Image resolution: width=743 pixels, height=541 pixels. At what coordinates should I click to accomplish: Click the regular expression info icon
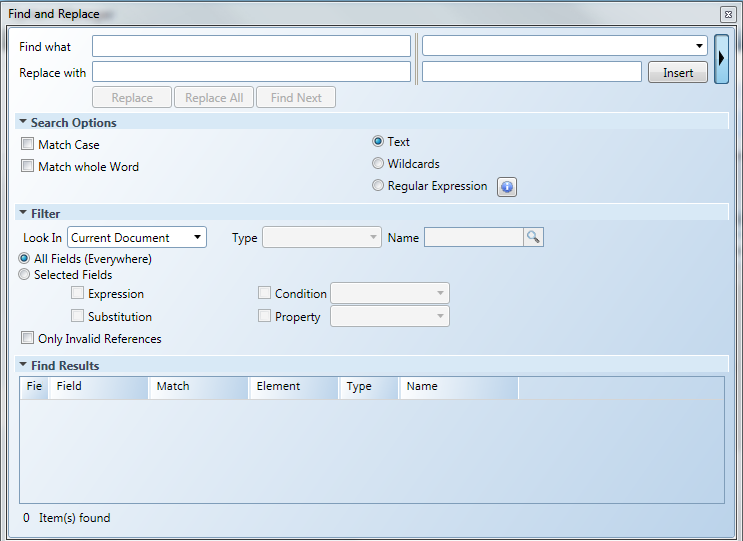pos(507,187)
